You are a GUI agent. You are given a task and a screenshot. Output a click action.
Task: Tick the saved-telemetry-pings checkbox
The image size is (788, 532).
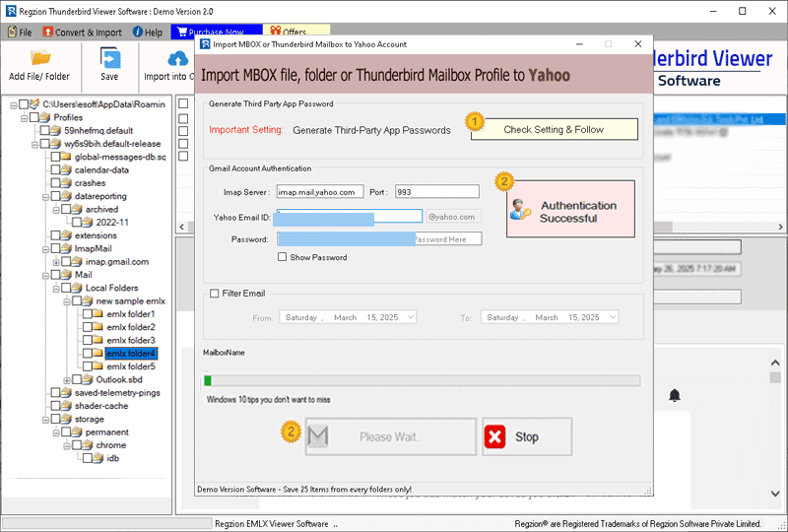[56, 392]
